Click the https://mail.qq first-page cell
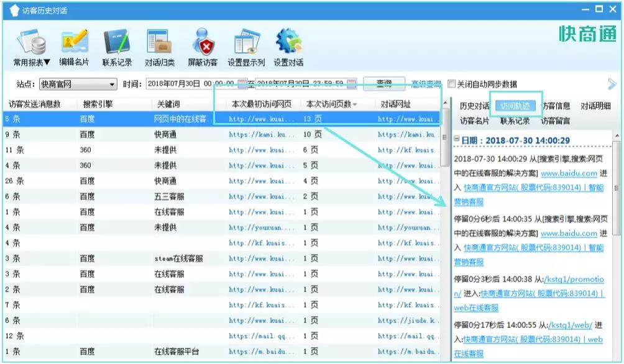This screenshot has height=364, width=624. (262, 336)
